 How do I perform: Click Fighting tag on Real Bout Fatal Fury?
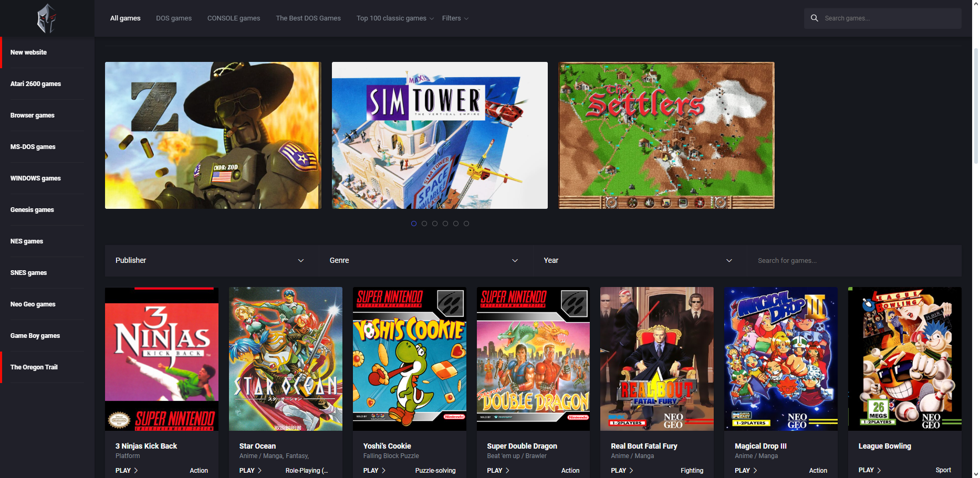coord(692,471)
